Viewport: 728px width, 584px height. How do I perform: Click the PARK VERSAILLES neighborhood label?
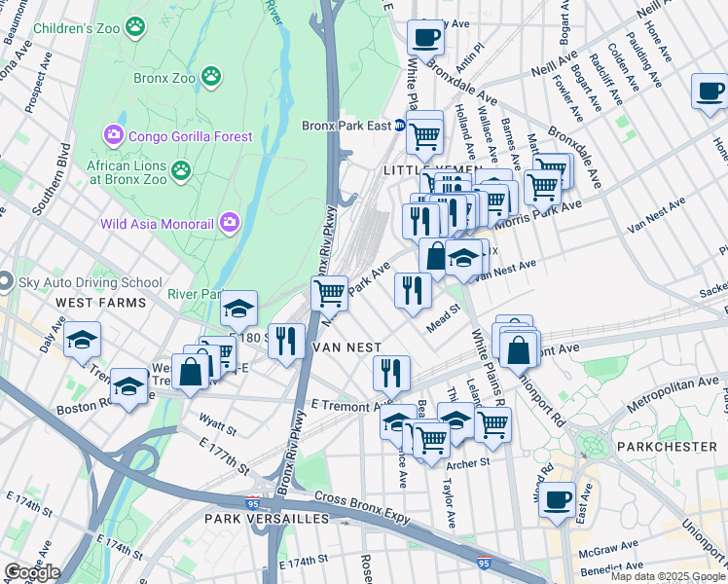tap(267, 519)
